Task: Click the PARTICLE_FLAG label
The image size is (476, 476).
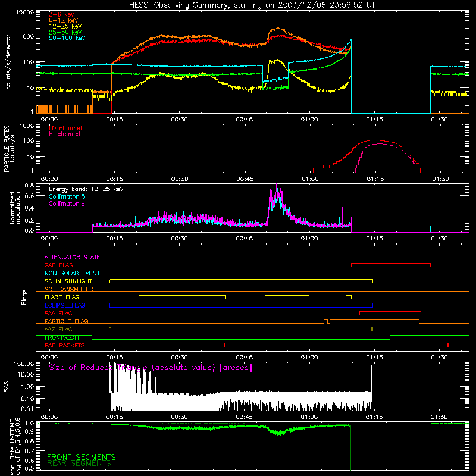Action: (67, 321)
